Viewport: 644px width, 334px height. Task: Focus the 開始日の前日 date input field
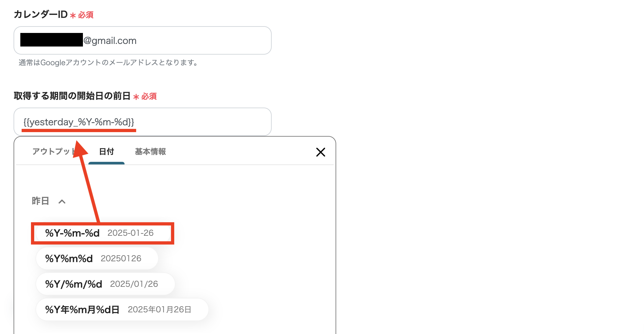[x=194, y=122]
